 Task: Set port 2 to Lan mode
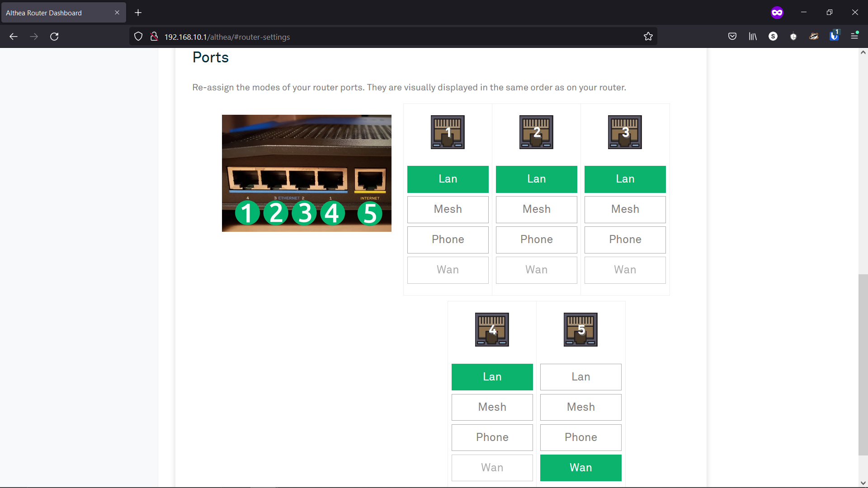[536, 179]
